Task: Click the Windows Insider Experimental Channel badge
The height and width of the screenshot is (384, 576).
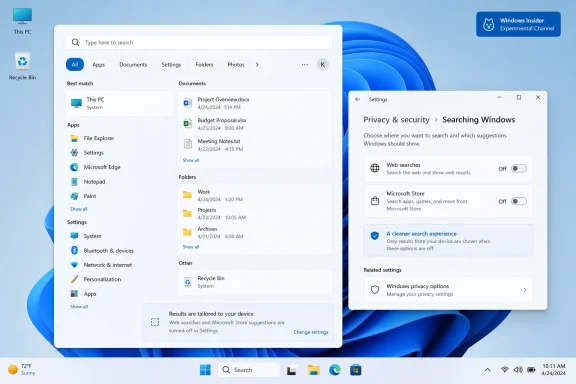Action: (518, 24)
